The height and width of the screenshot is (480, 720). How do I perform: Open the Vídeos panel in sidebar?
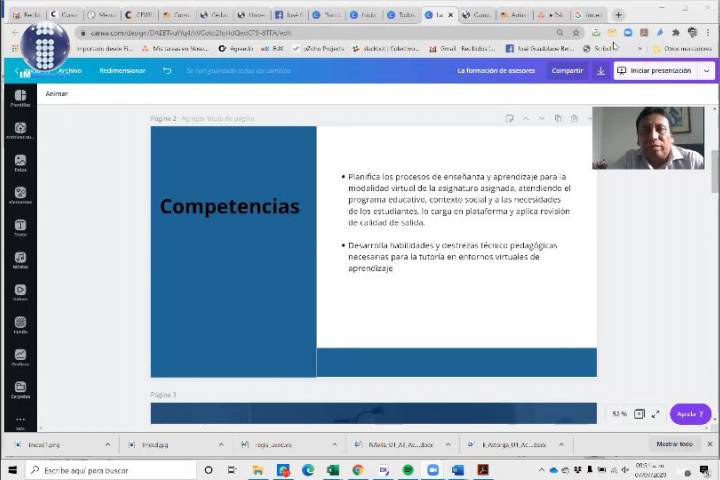20,292
